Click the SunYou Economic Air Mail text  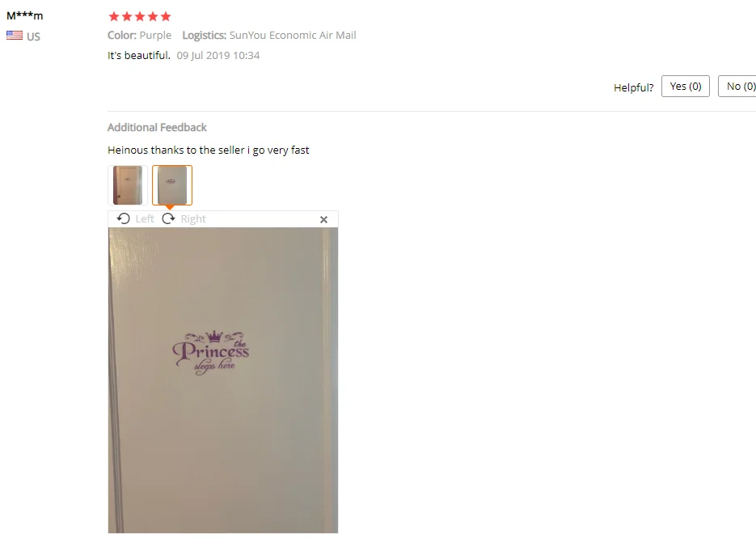(x=293, y=36)
